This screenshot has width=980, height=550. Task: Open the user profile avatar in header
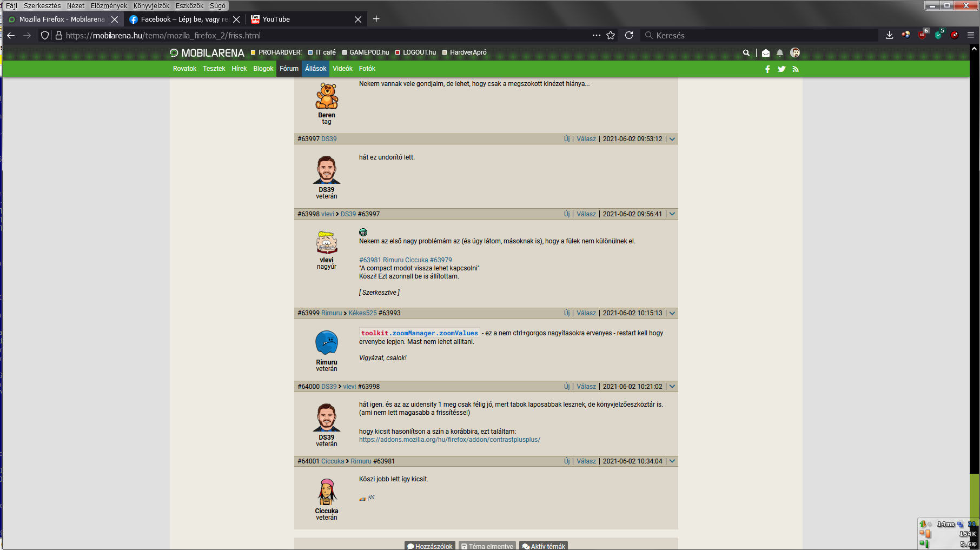795,52
